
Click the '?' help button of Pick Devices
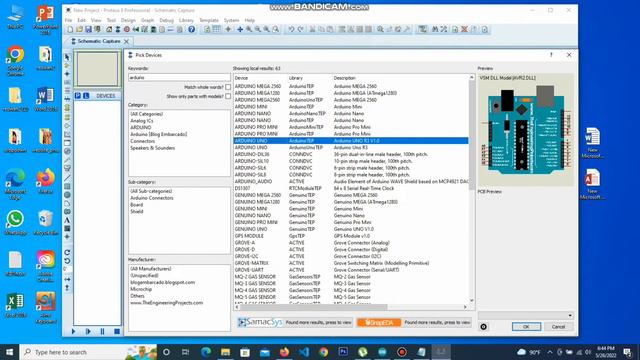tap(551, 55)
